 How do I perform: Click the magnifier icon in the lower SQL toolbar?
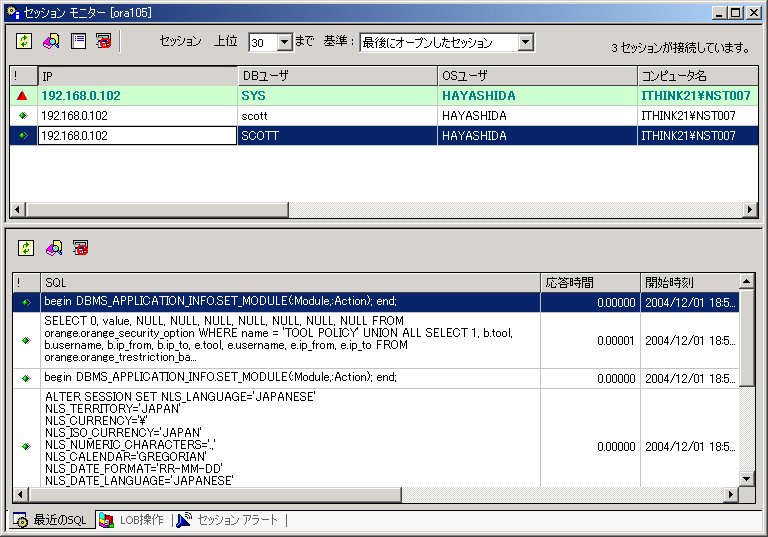pos(54,247)
